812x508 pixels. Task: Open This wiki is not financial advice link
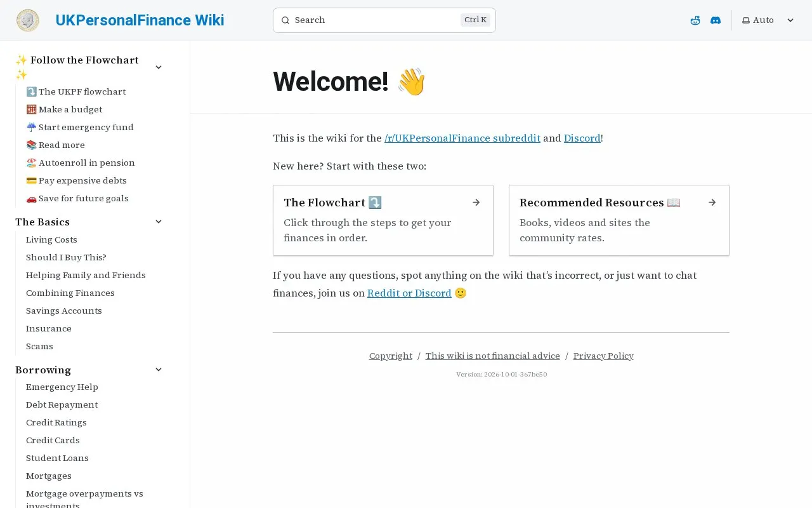pos(493,356)
